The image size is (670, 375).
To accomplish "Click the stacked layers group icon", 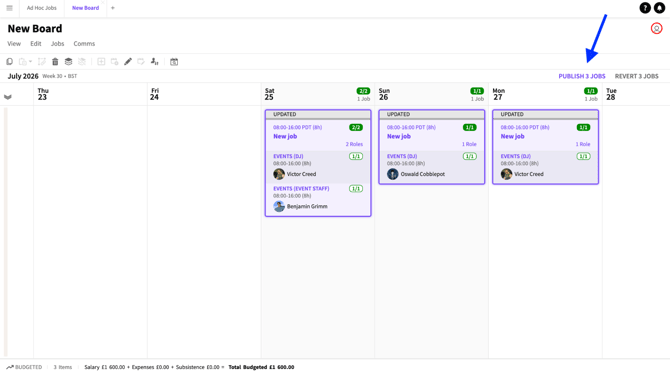I will pyautogui.click(x=68, y=62).
